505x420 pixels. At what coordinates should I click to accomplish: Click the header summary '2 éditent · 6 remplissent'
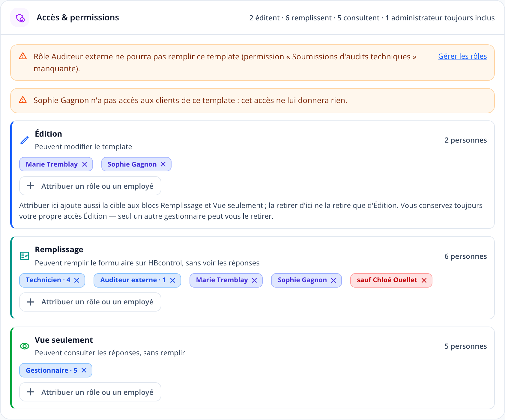click(290, 18)
